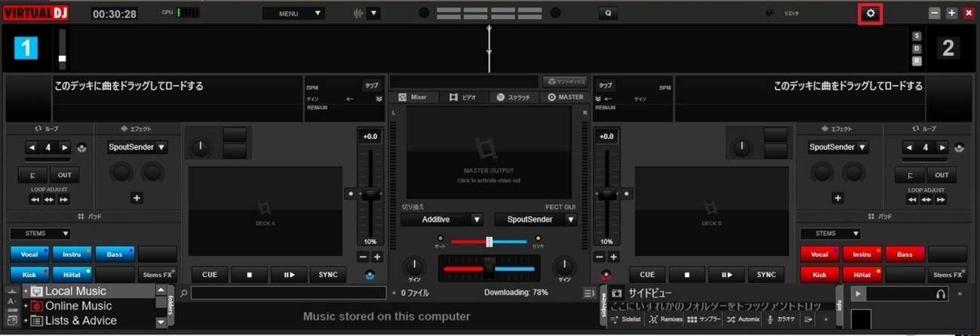Click CUE on right deck
Viewport: 980px width, 336px height.
[x=647, y=275]
